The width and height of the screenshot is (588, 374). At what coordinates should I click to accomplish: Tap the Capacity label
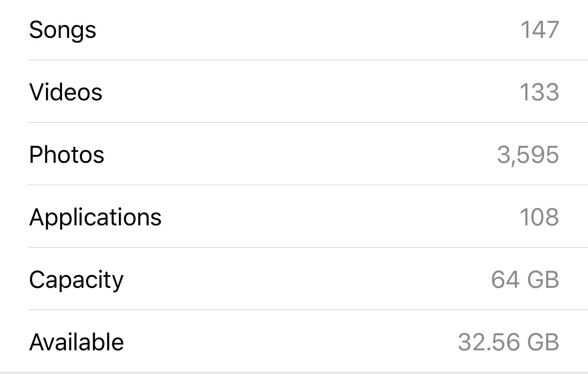[x=76, y=280]
